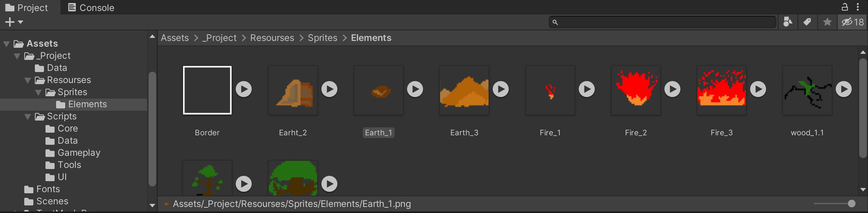The height and width of the screenshot is (213, 868).
Task: Expand Border sub-assets arrow button
Action: pyautogui.click(x=244, y=89)
